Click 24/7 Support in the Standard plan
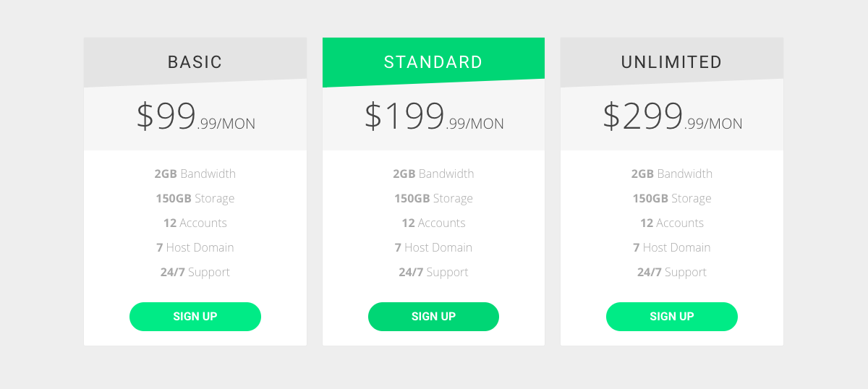868x389 pixels. (433, 272)
